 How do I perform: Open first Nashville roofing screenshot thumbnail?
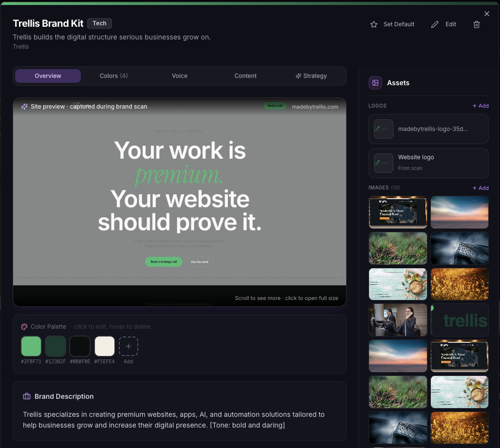(x=398, y=212)
